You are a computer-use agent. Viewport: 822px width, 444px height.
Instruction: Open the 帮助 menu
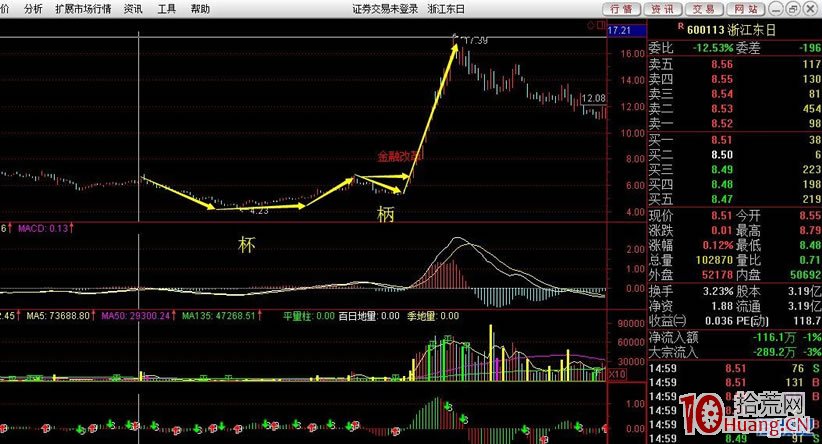point(200,9)
